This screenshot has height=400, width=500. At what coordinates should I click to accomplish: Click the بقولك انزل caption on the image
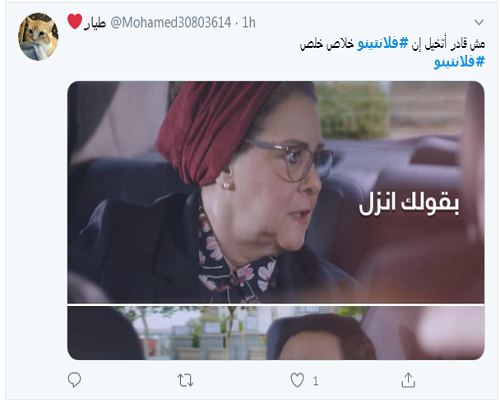(x=409, y=203)
